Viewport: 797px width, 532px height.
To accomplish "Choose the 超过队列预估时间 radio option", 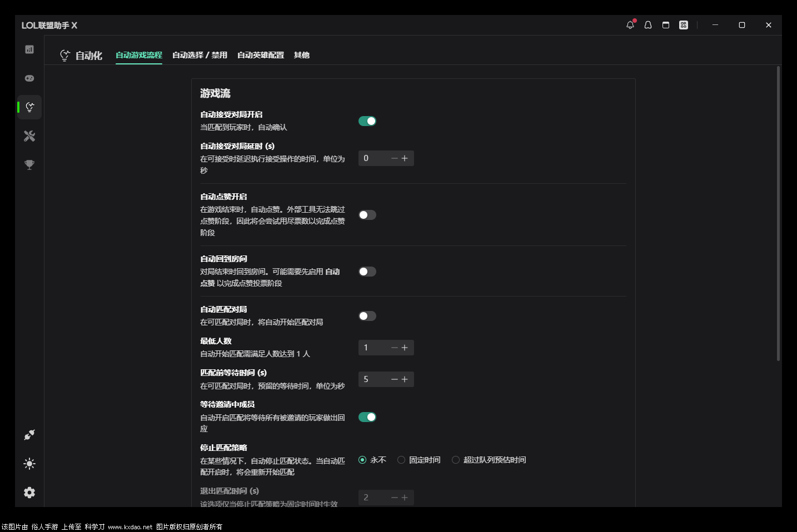I will (x=456, y=460).
